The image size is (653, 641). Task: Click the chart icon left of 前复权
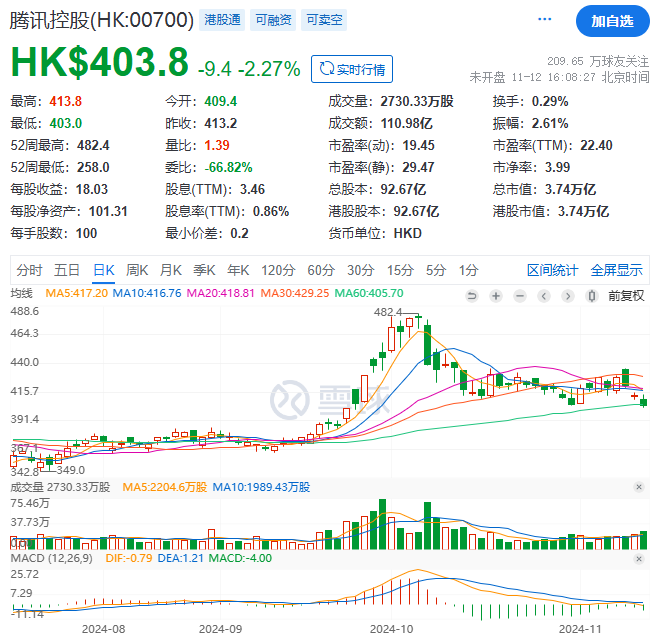point(593,295)
